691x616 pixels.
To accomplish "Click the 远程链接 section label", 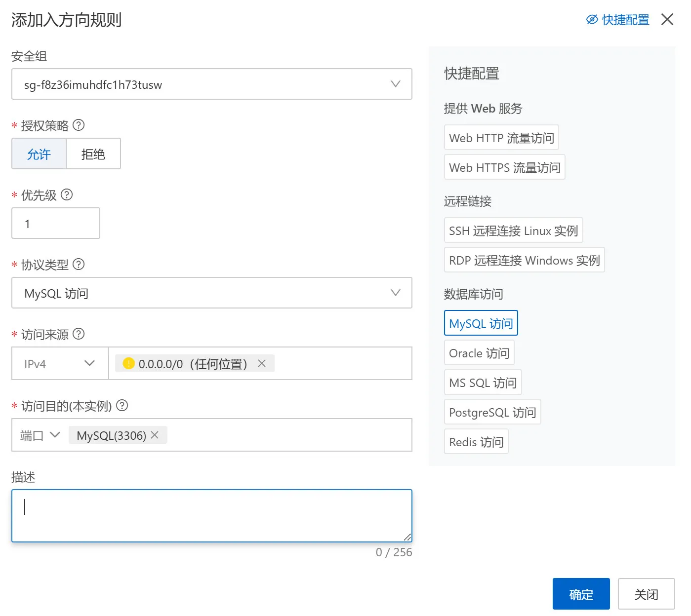I will [x=468, y=201].
